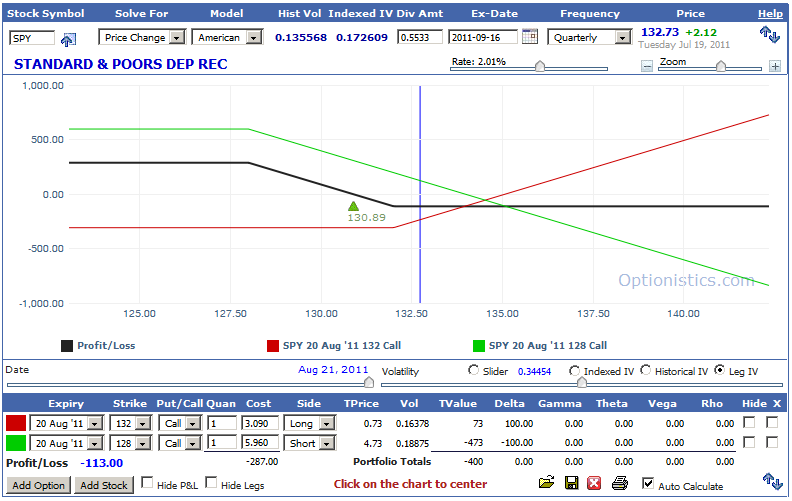This screenshot has width=792, height=501.
Task: Toggle the Auto Calculate checkbox
Action: (648, 483)
